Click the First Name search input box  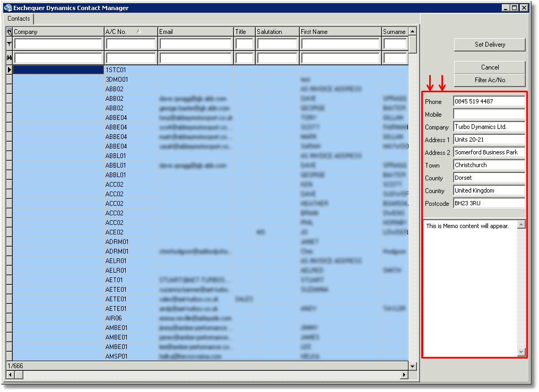coord(340,58)
